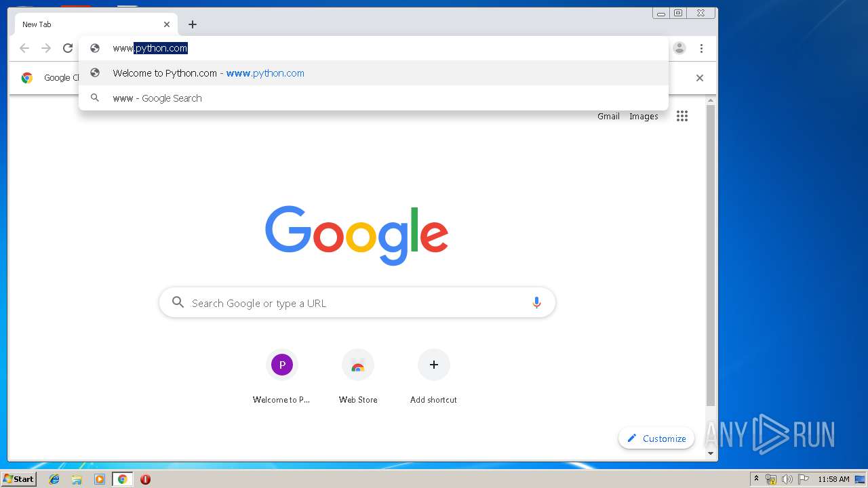Click the scrollbar up arrow

point(711,101)
